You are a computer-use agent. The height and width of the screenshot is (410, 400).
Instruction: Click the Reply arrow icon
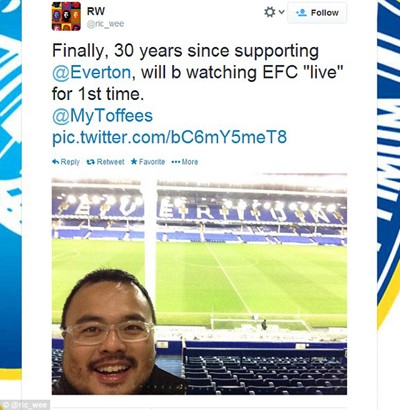click(x=56, y=162)
